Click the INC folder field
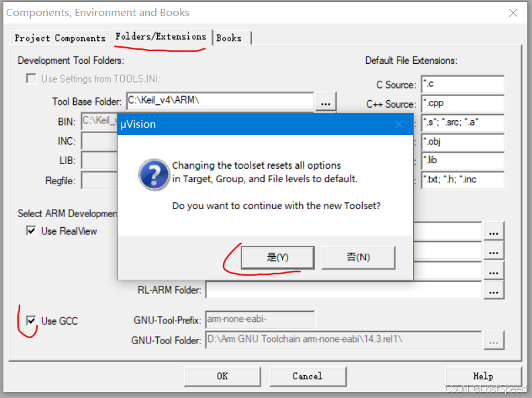 [99, 141]
